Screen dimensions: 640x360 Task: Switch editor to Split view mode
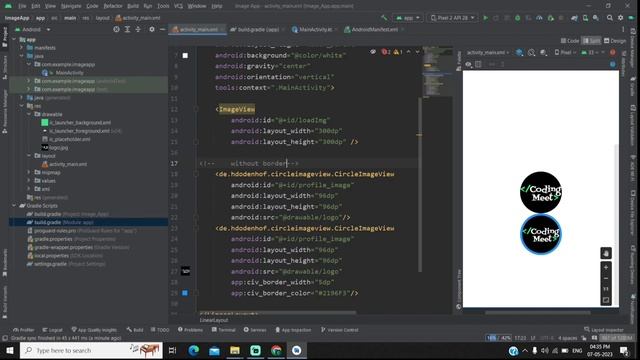(591, 41)
